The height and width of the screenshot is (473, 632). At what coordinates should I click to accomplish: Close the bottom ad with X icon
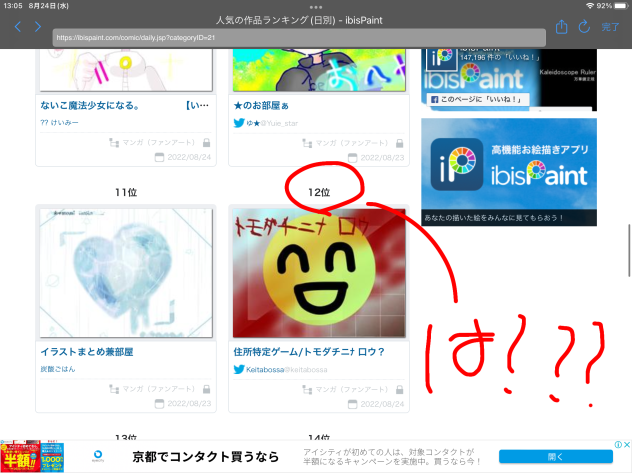(627, 444)
